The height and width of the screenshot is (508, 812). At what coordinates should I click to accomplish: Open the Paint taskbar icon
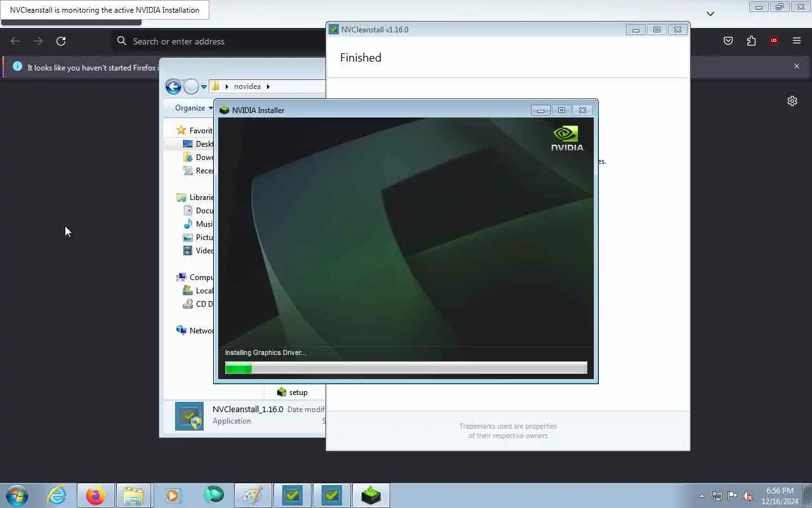coord(252,495)
